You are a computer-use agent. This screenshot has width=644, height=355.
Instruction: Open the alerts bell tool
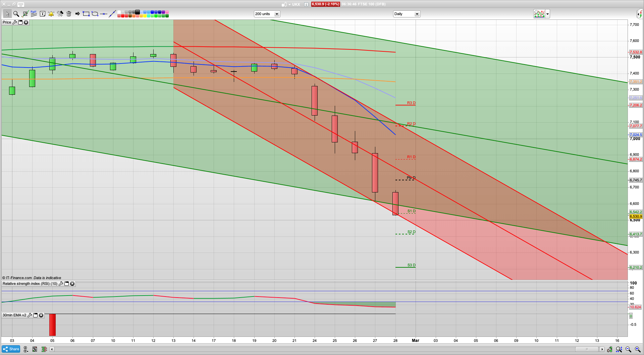point(51,14)
